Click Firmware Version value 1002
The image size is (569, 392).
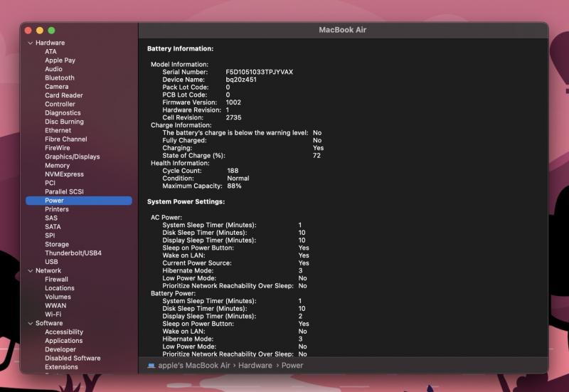click(233, 102)
